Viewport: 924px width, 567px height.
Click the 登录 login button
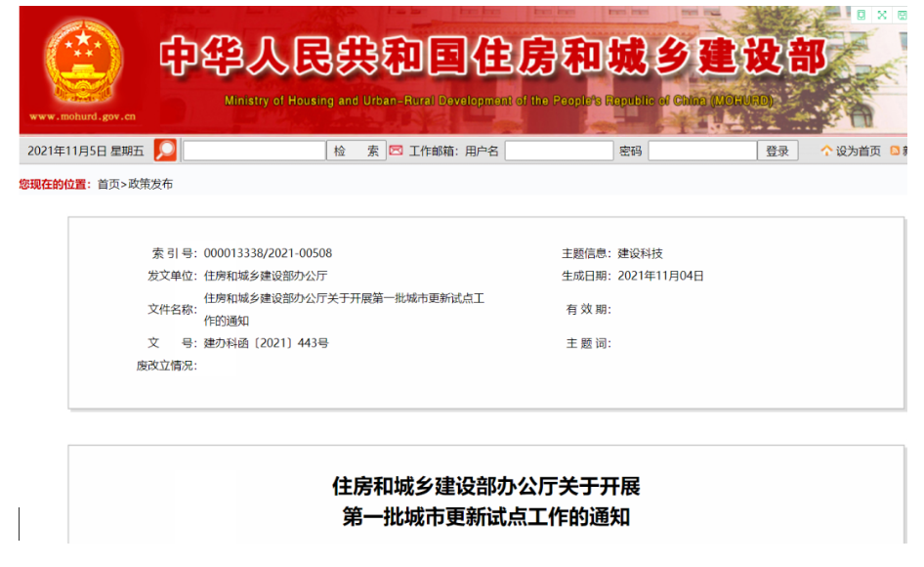777,151
